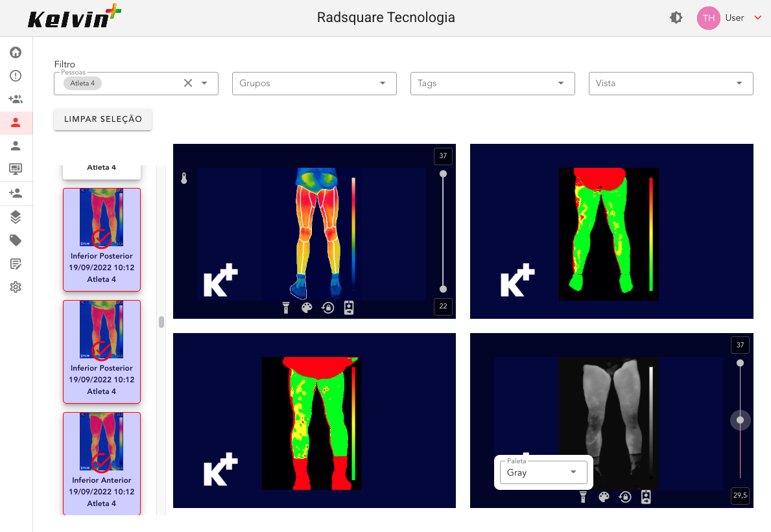
Task: Open the home page from sidebar
Action: tap(16, 52)
